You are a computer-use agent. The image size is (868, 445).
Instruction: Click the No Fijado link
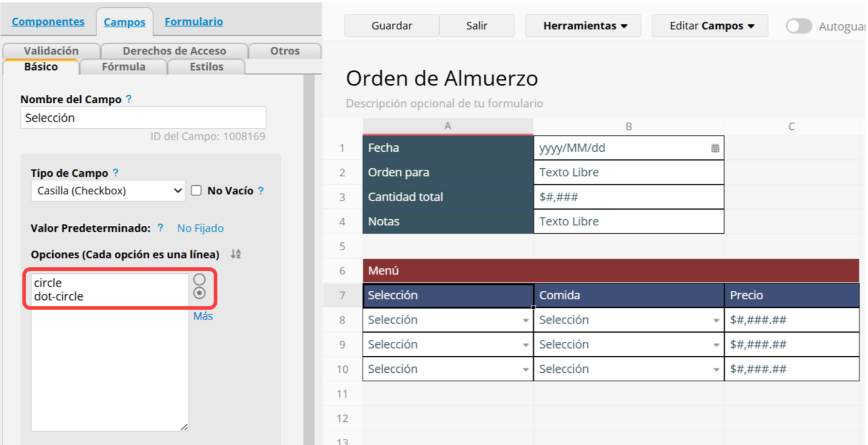click(x=200, y=228)
